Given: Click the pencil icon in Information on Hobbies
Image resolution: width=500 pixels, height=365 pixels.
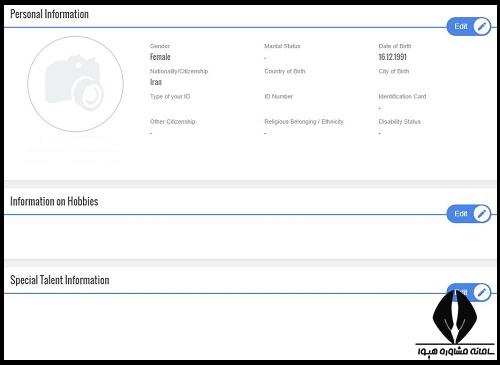Looking at the screenshot, I should [x=482, y=214].
